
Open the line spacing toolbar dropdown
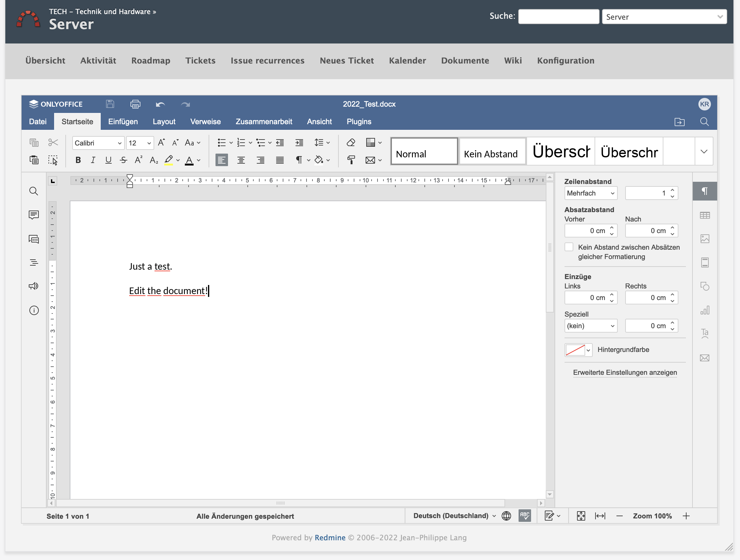coord(322,143)
